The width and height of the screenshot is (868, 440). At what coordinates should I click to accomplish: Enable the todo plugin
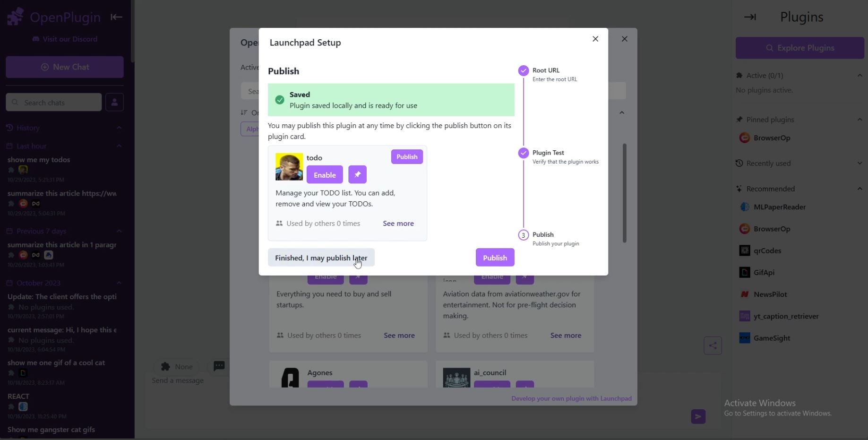point(325,174)
